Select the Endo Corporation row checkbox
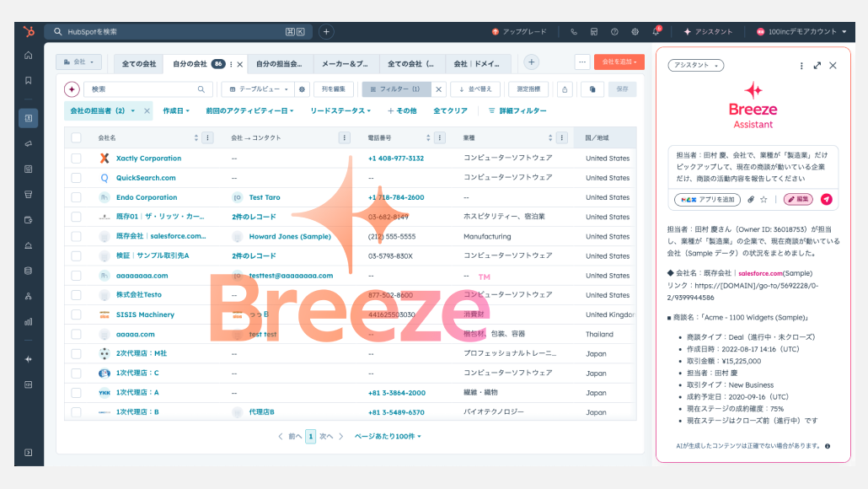 coord(77,197)
